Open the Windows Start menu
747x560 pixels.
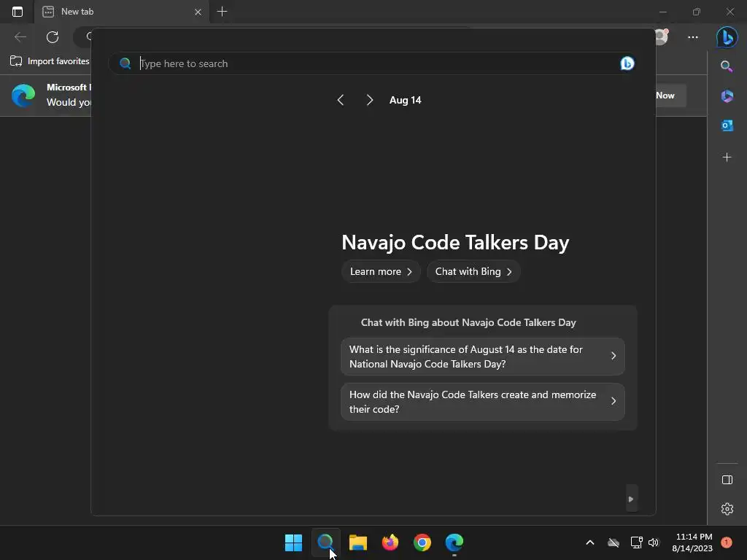click(293, 542)
